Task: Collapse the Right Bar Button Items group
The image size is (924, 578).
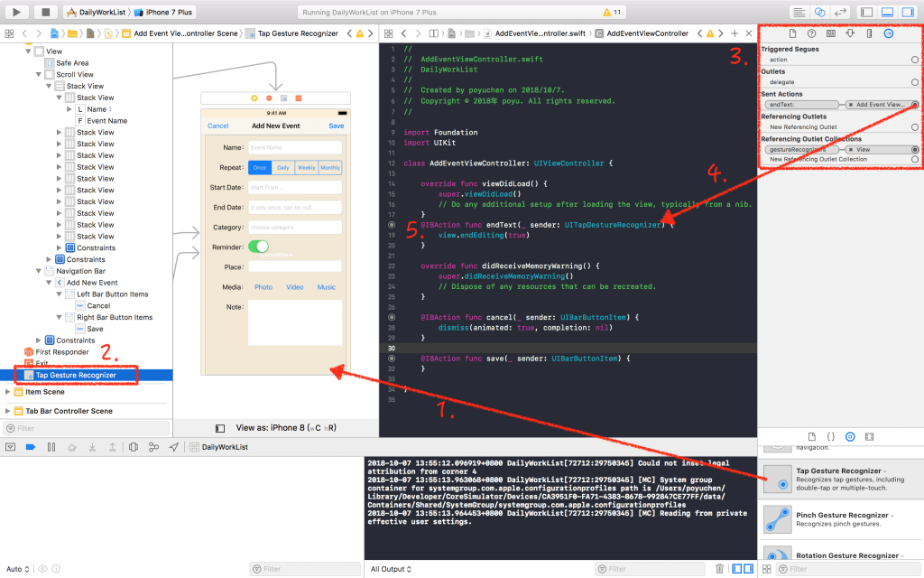Action: click(x=59, y=317)
